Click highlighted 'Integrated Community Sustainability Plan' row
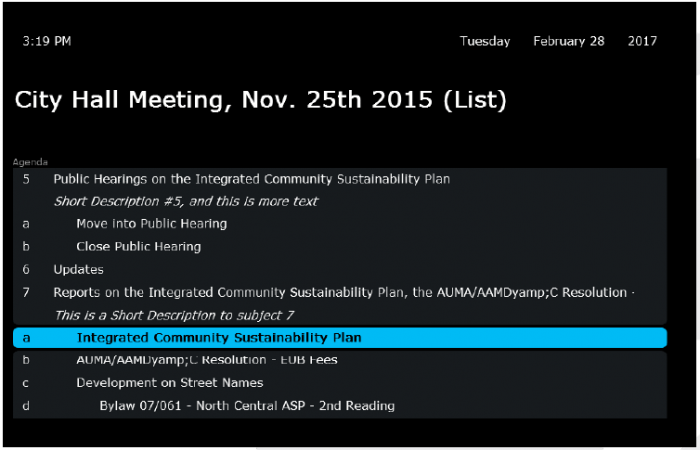 click(x=340, y=338)
